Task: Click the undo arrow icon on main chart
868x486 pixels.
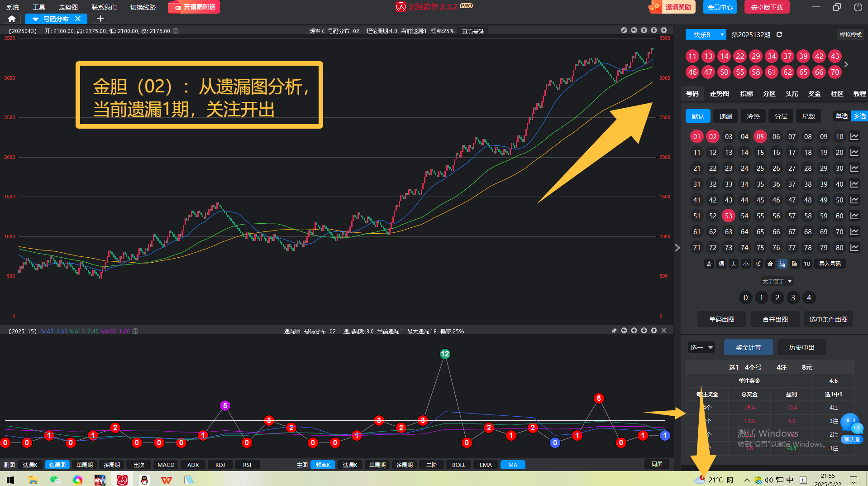Action: (x=634, y=30)
